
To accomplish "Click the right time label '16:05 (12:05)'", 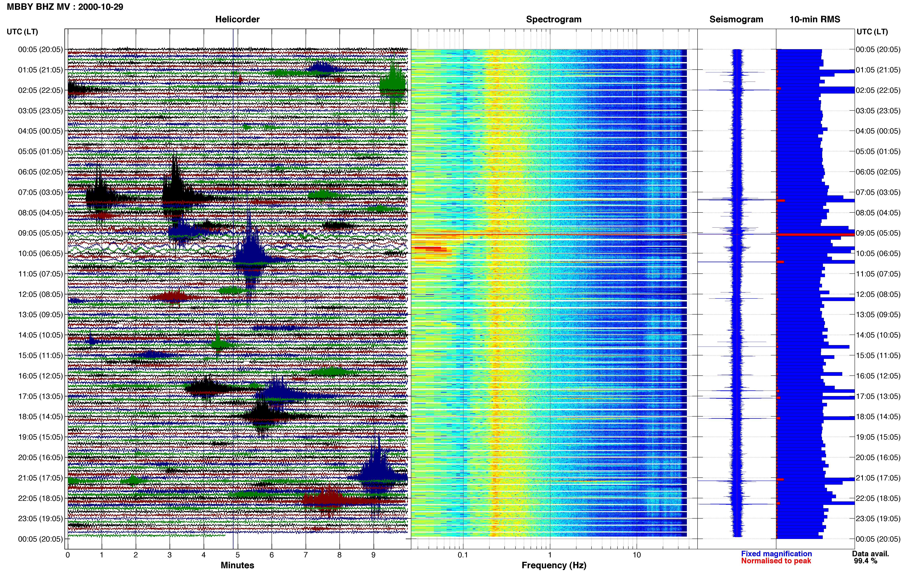I will coord(878,376).
